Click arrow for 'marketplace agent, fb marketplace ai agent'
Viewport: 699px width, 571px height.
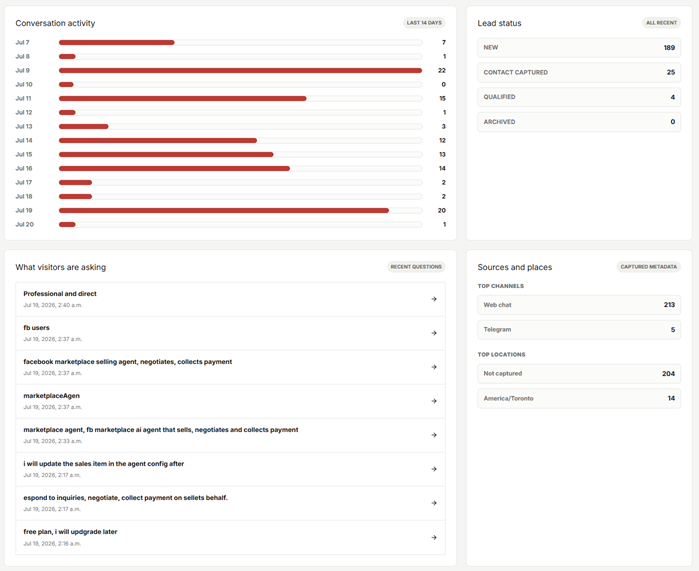(x=434, y=435)
